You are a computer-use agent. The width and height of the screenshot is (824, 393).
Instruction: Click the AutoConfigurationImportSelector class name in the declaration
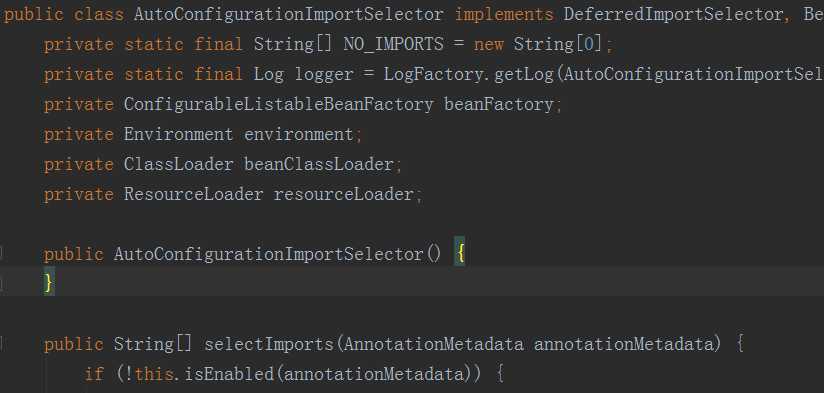pyautogui.click(x=289, y=14)
